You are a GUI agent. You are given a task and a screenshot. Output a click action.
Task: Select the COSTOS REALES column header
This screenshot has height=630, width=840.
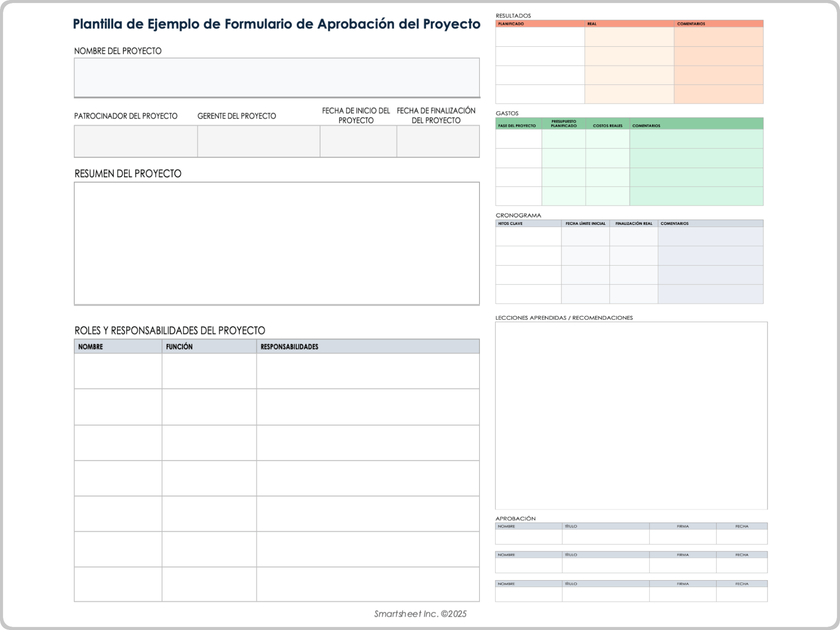(607, 126)
